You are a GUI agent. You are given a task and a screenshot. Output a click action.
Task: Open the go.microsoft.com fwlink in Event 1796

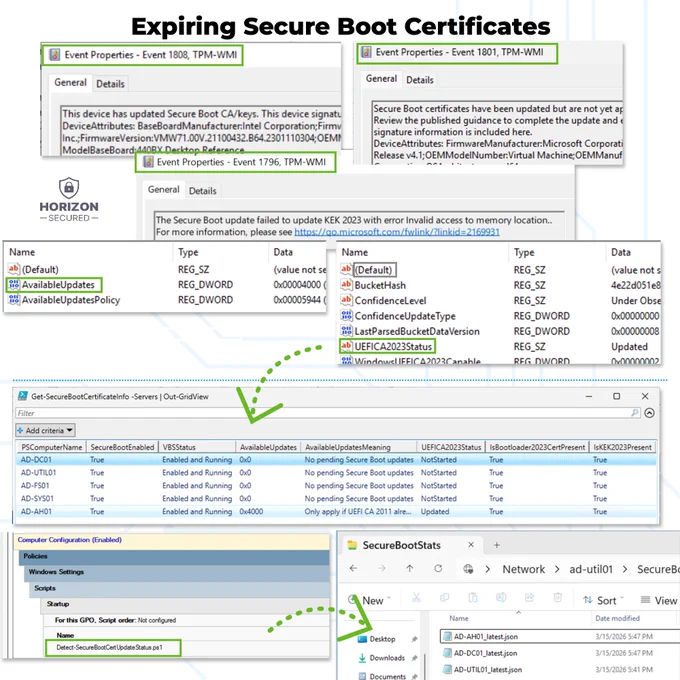pyautogui.click(x=397, y=232)
